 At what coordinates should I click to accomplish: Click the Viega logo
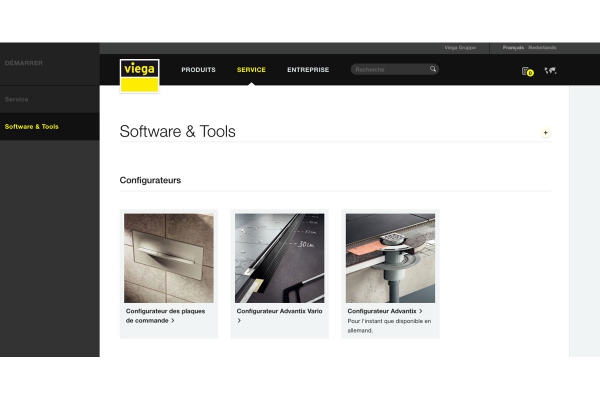(x=139, y=76)
